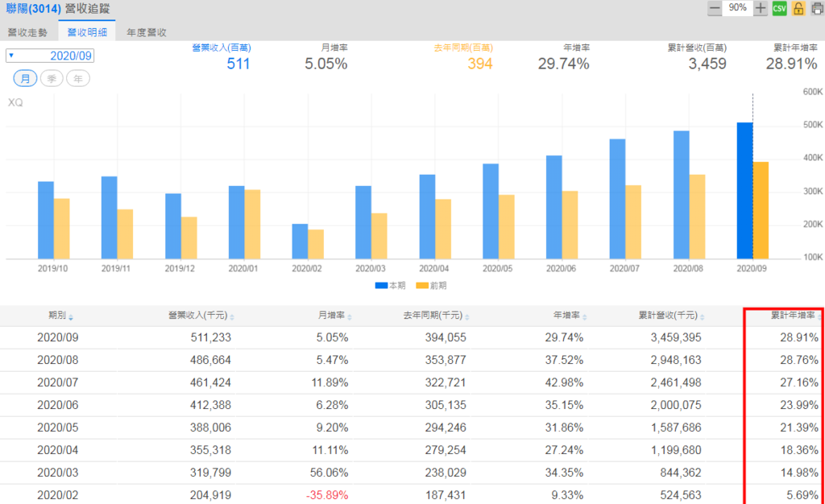Screen dimensions: 825x504
Task: Click the table cell 2,000,075
Action: tap(676, 405)
